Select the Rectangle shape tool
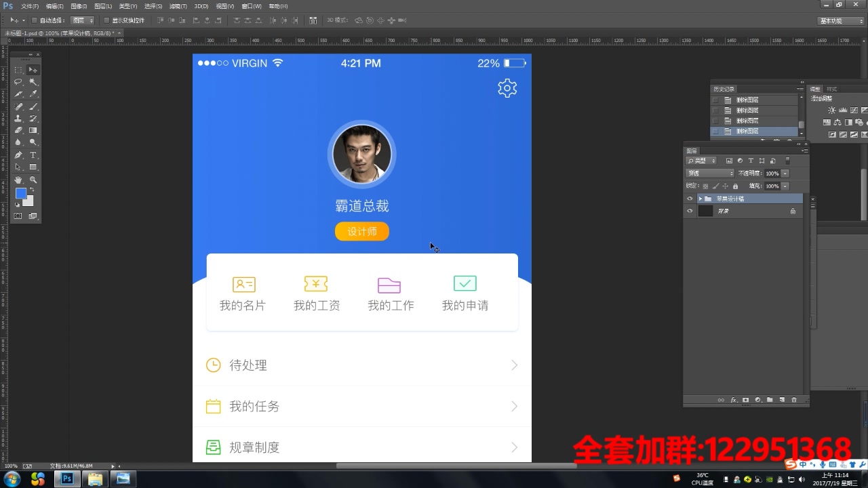Image resolution: width=868 pixels, height=488 pixels. tap(33, 167)
